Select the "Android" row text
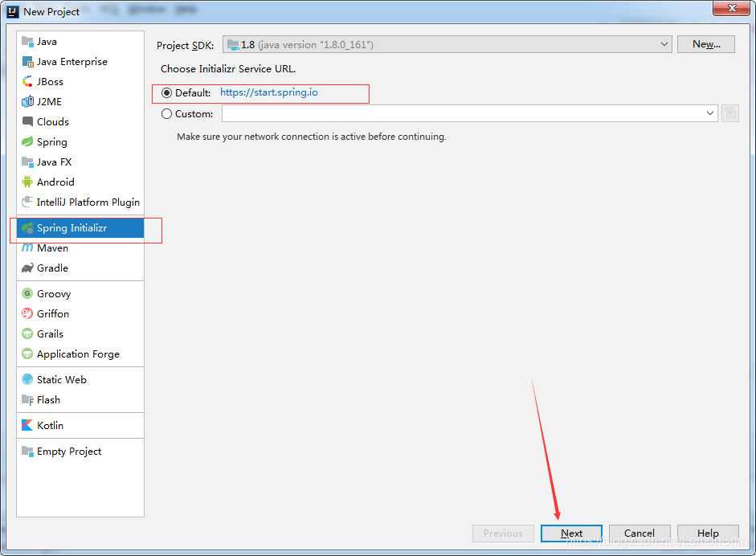This screenshot has height=556, width=756. coord(55,182)
